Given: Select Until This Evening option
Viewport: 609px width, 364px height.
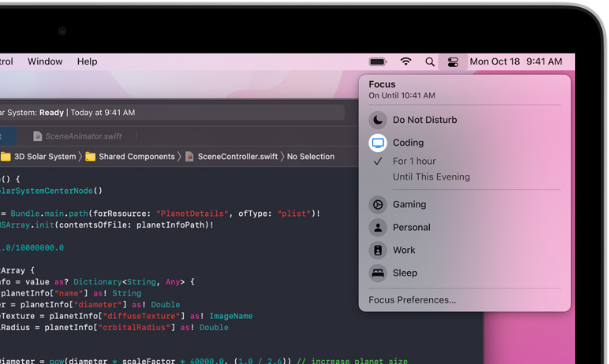Looking at the screenshot, I should [432, 177].
